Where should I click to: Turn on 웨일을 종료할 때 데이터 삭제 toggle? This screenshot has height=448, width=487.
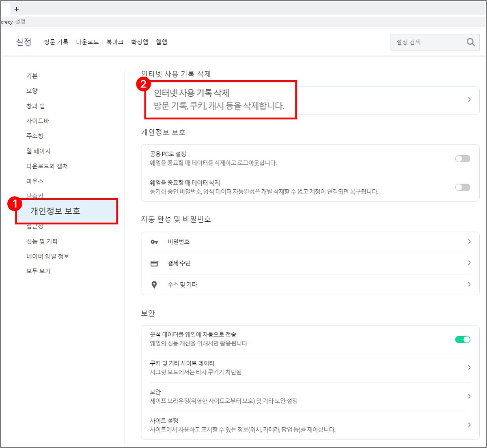pyautogui.click(x=462, y=187)
